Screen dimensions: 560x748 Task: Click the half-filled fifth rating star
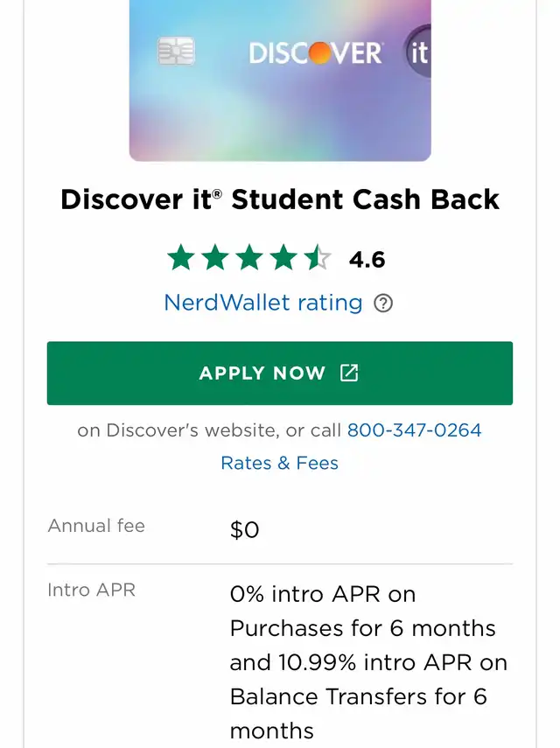pyautogui.click(x=318, y=258)
